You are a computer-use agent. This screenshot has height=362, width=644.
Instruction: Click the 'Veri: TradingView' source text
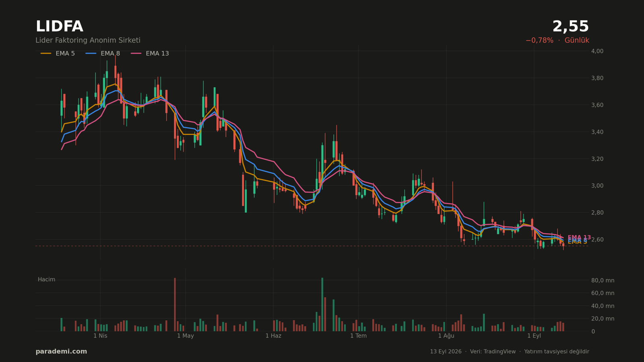click(x=493, y=352)
